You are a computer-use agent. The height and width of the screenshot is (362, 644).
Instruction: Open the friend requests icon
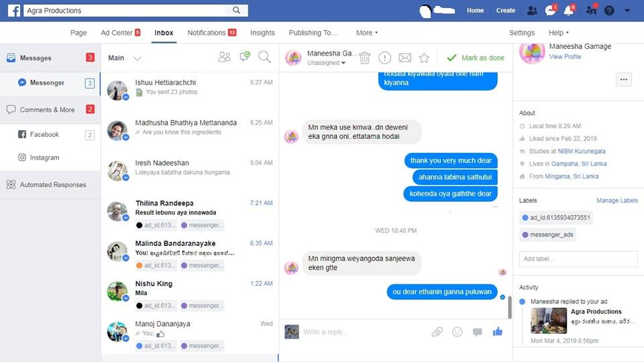click(x=532, y=11)
